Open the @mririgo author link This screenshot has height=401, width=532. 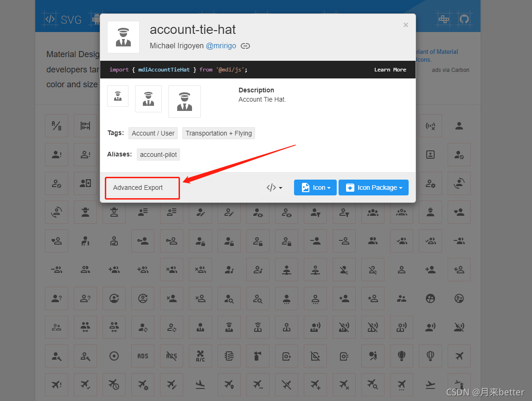[221, 46]
